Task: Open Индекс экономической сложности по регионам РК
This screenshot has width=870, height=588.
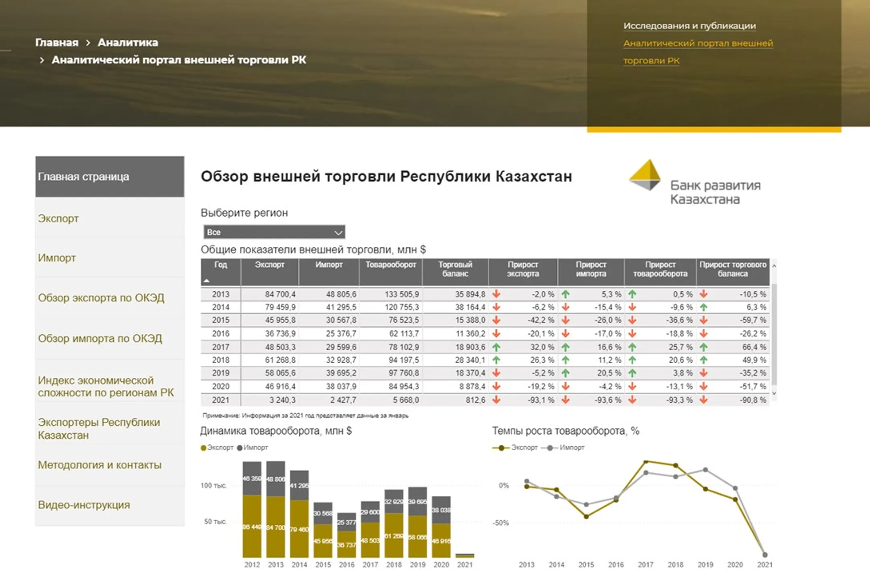Action: 106,386
